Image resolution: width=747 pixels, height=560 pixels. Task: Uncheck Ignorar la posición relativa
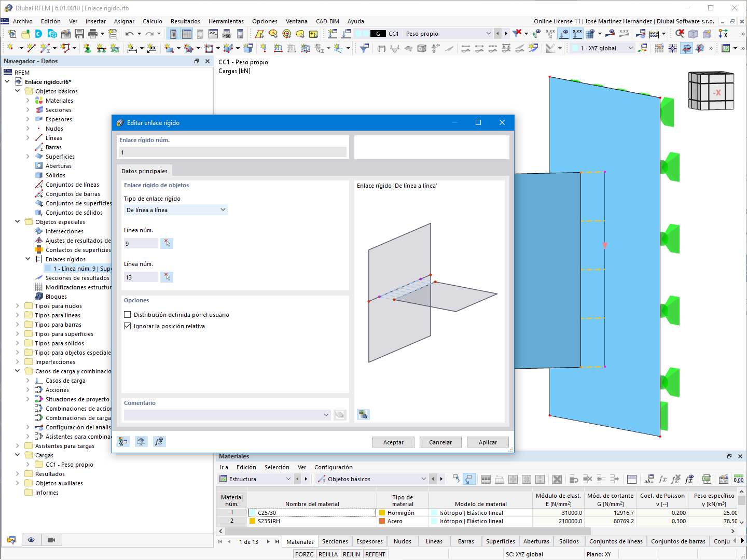(128, 326)
